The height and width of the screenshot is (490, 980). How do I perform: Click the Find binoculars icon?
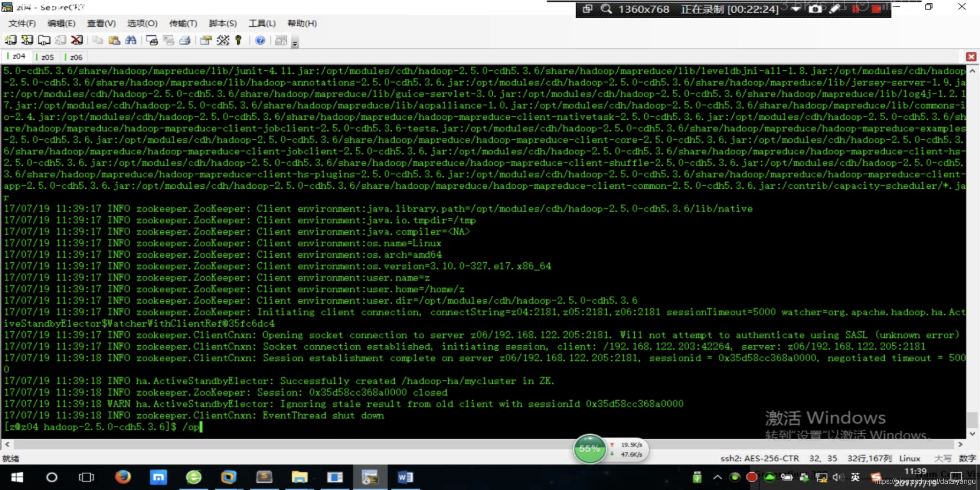(131, 40)
